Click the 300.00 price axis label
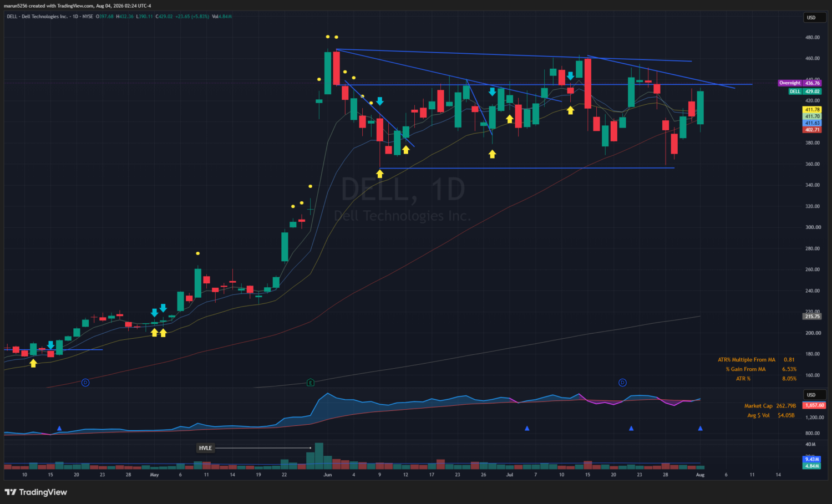This screenshot has width=832, height=504. pyautogui.click(x=813, y=227)
